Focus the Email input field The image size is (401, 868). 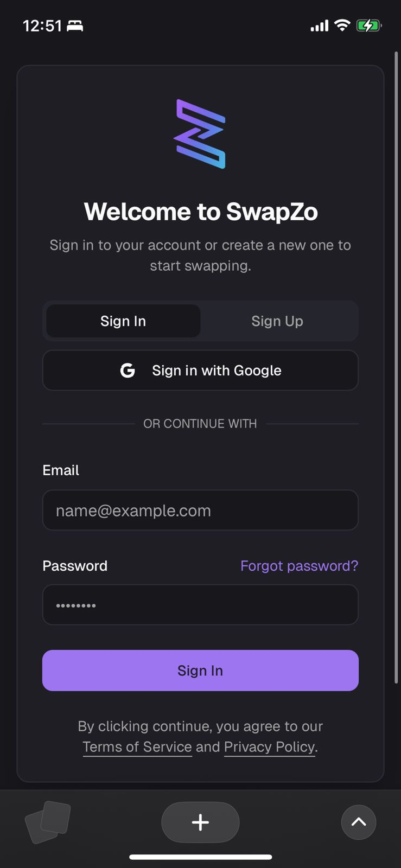click(200, 510)
